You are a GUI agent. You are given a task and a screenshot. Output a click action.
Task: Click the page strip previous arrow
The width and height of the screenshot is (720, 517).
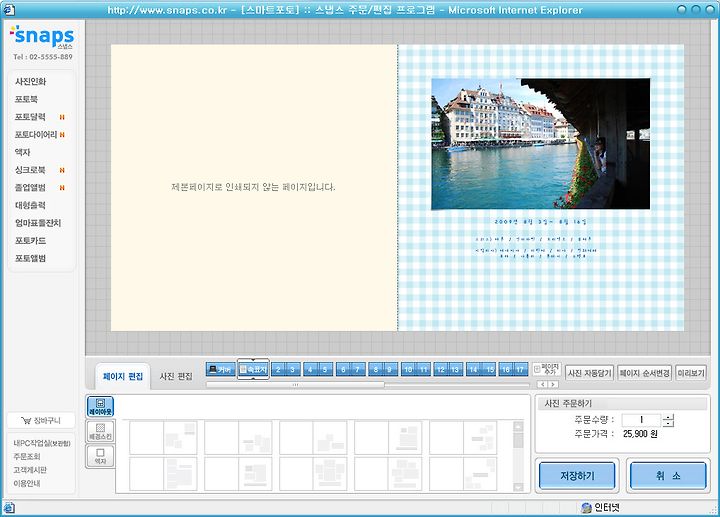[x=543, y=384]
